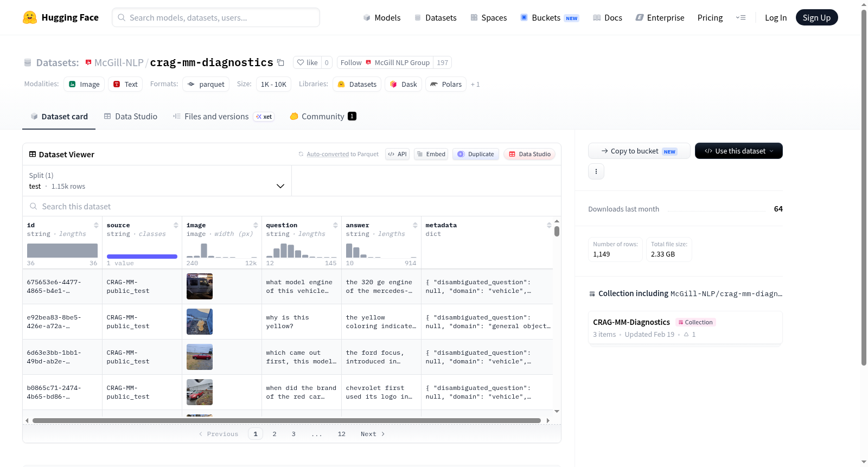Screen dimensions: 868x467
Task: Sort the answer column
Action: [x=415, y=225]
